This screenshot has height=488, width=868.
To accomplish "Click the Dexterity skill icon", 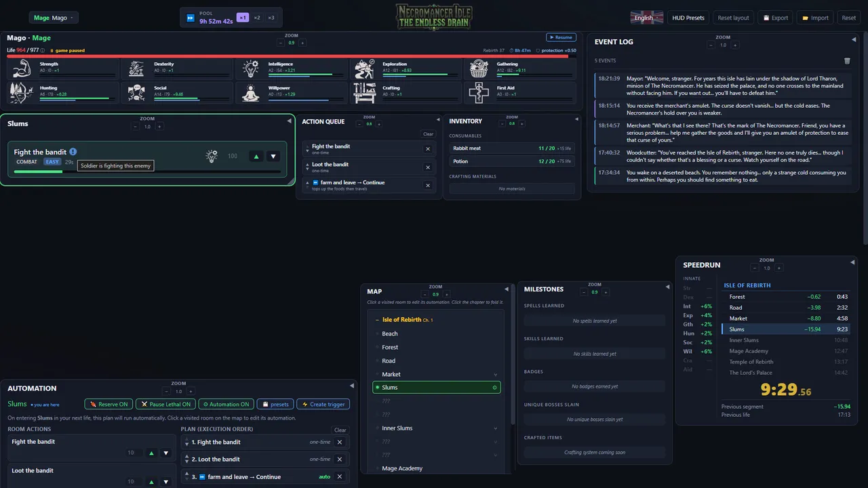I will click(x=136, y=69).
